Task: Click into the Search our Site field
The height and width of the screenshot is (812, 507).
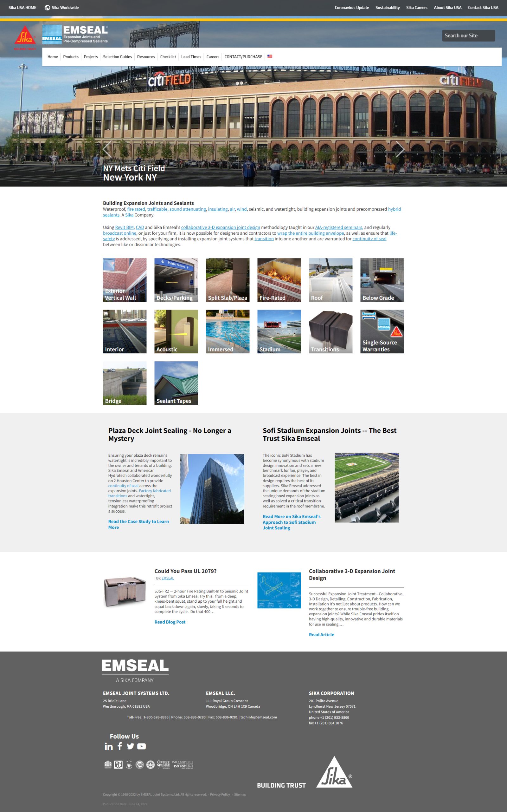Action: 468,36
